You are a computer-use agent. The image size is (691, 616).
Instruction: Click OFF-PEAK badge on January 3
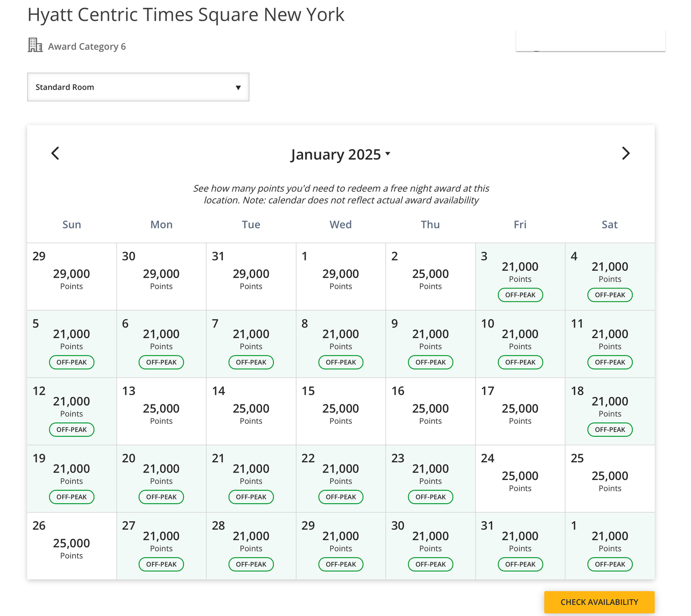pyautogui.click(x=520, y=295)
